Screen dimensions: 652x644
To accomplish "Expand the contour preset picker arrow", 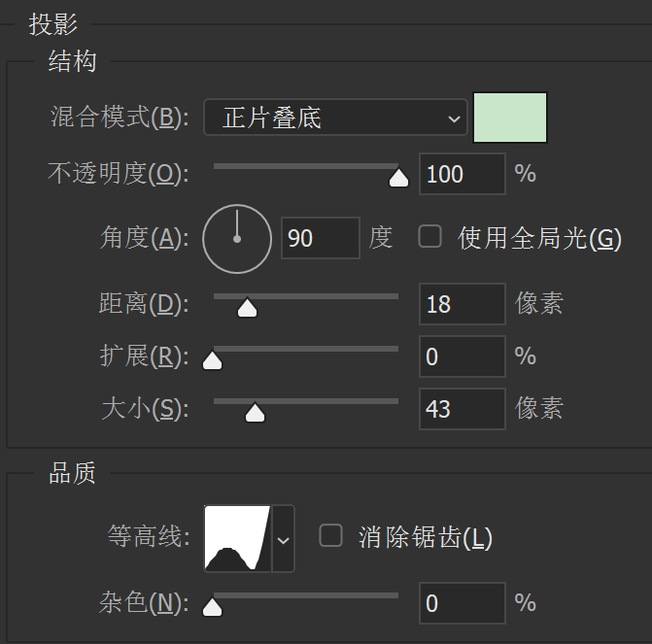I will pos(283,537).
